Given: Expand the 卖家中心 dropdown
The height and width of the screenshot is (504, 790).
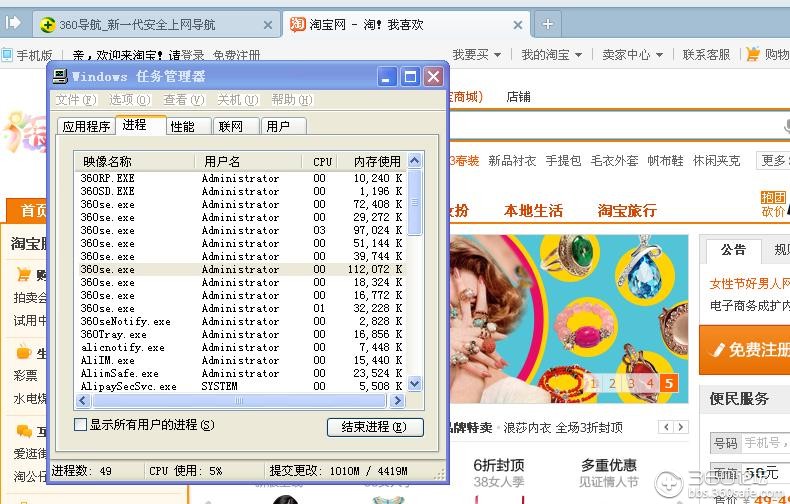Looking at the screenshot, I should [x=633, y=54].
